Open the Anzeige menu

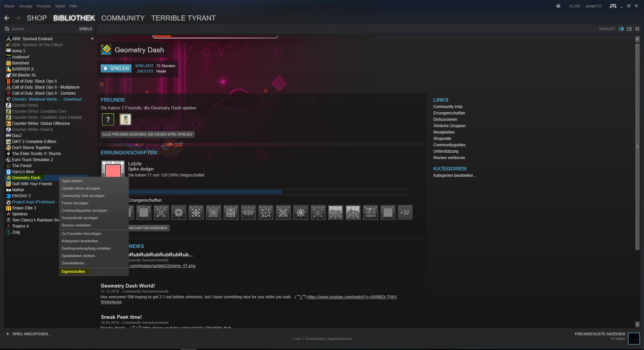pos(26,6)
